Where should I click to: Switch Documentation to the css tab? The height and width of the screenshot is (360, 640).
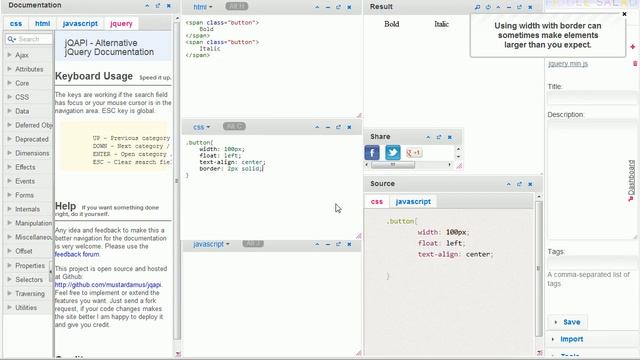[16, 24]
